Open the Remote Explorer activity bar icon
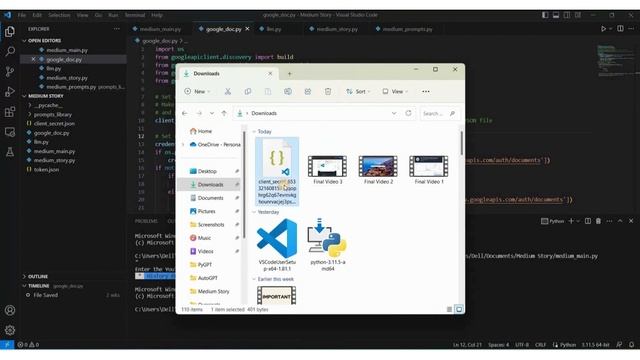Screen dimensions: 640x360 [10, 132]
